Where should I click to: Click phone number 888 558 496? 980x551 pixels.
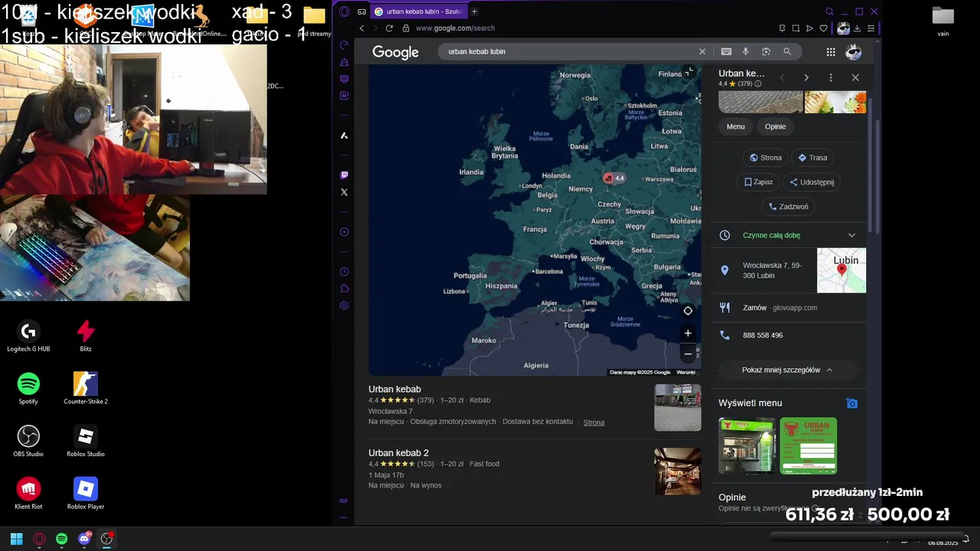763,335
